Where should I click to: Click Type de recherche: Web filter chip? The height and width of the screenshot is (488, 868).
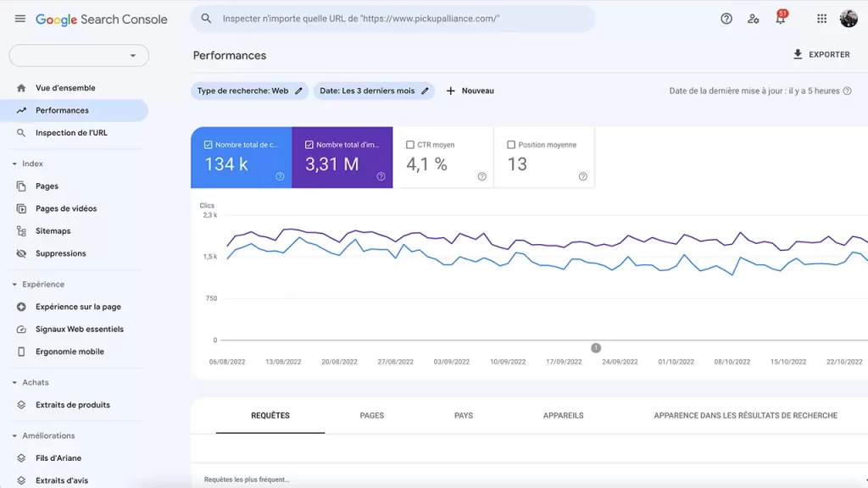click(x=250, y=91)
